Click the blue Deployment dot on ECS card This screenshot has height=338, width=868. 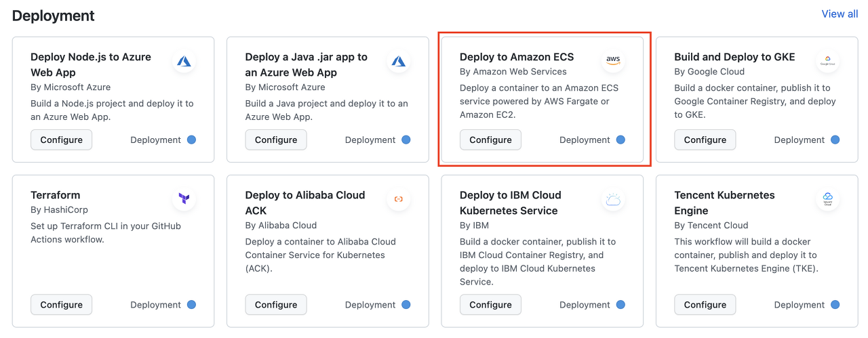tap(620, 140)
